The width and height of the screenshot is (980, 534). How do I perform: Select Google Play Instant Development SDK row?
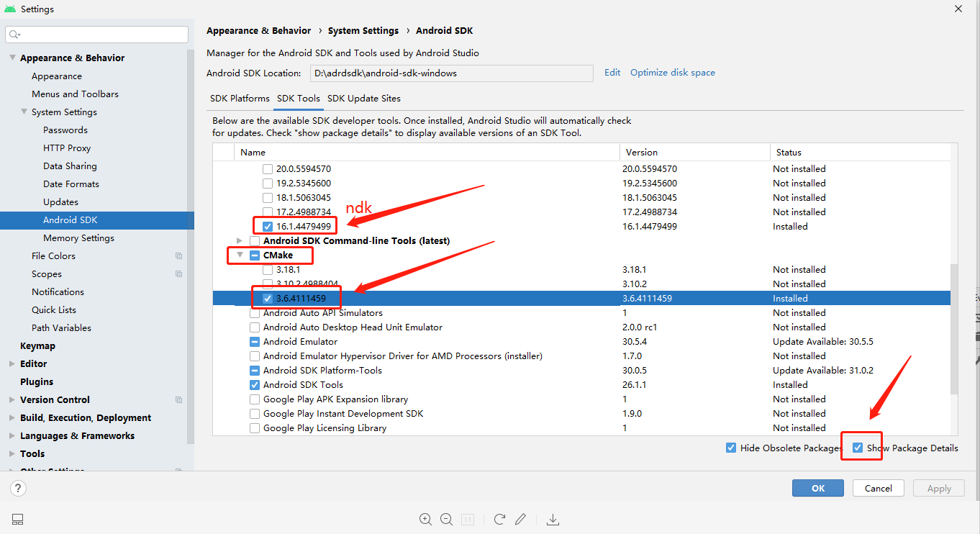(x=581, y=414)
